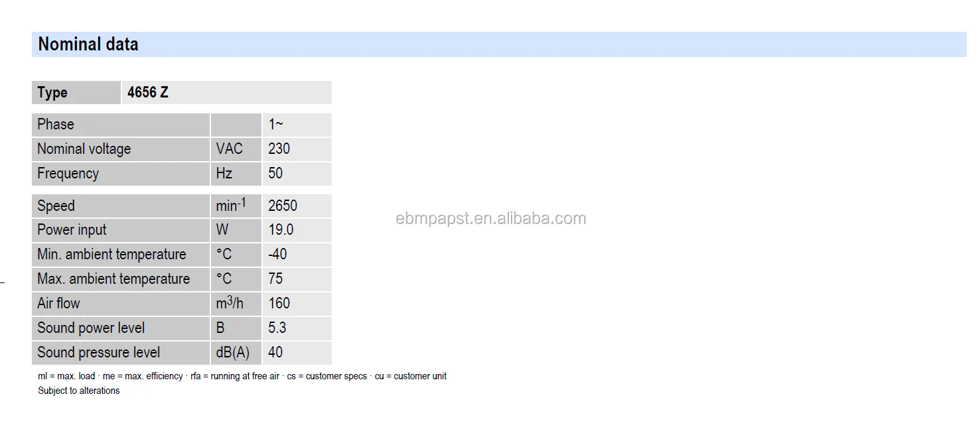Click the VAC unit cell
The image size is (980, 437).
click(x=230, y=149)
